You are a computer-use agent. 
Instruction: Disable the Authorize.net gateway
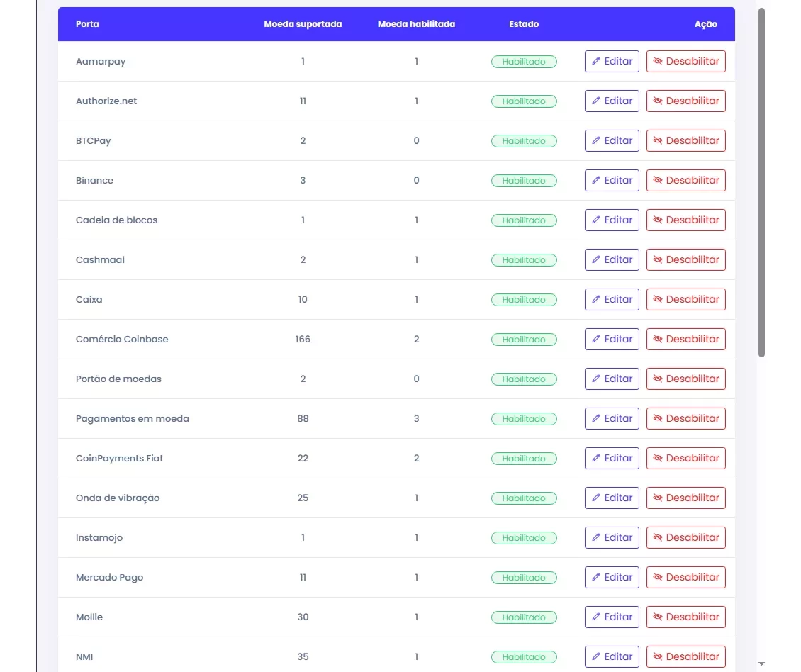tap(685, 101)
